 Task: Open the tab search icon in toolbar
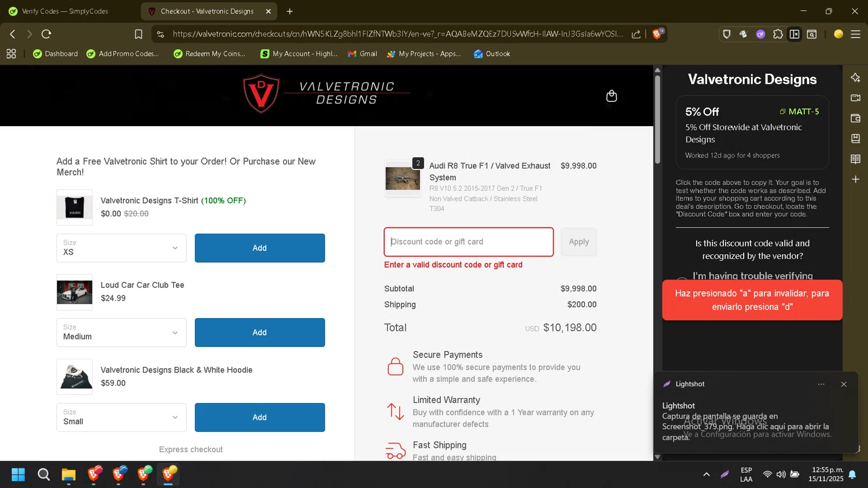click(812, 34)
